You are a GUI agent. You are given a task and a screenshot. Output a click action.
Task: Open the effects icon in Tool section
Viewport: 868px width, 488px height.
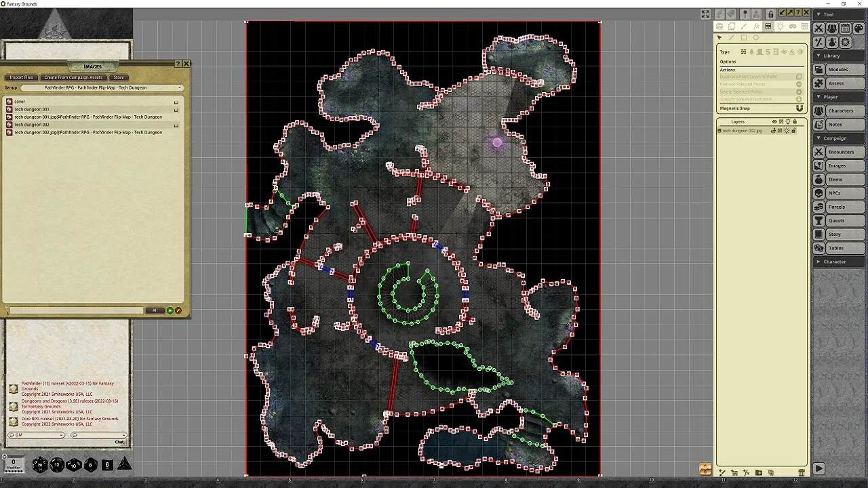click(x=832, y=42)
